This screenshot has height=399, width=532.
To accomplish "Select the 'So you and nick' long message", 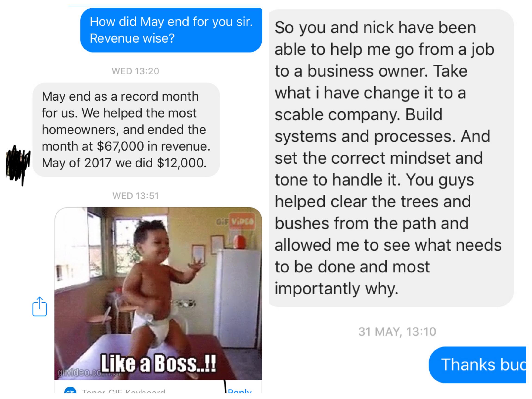I will point(391,158).
